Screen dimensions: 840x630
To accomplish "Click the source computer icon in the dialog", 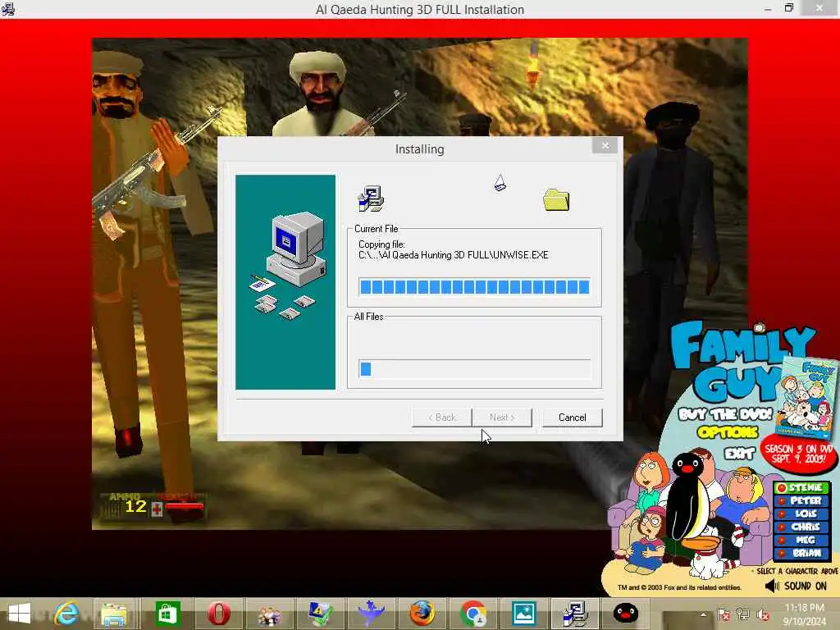I will tap(371, 199).
